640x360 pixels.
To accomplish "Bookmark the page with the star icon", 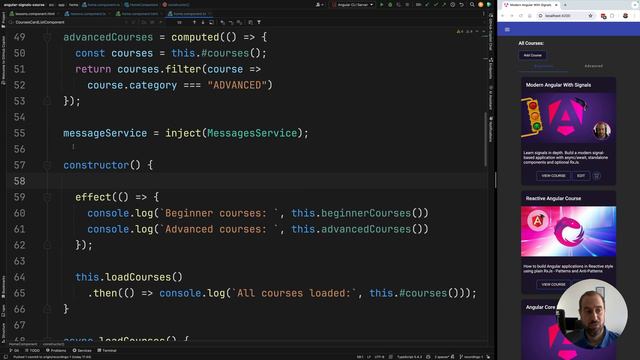I will tap(590, 16).
